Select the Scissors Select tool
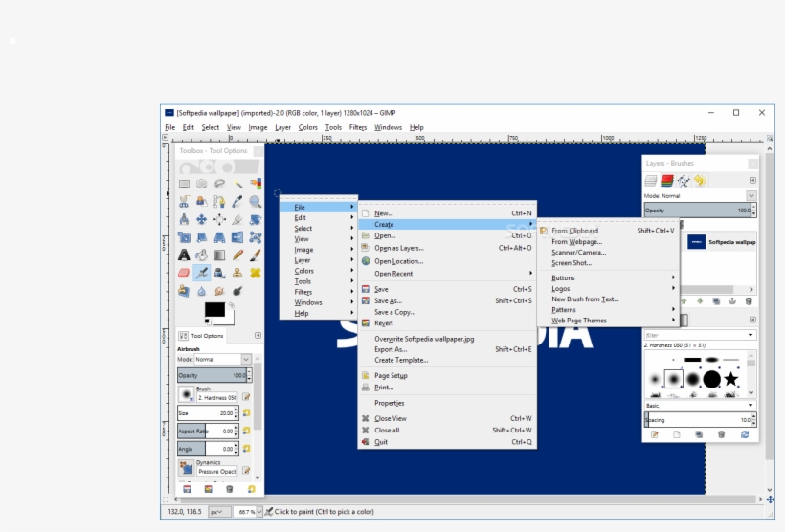The height and width of the screenshot is (532, 785). tap(184, 202)
